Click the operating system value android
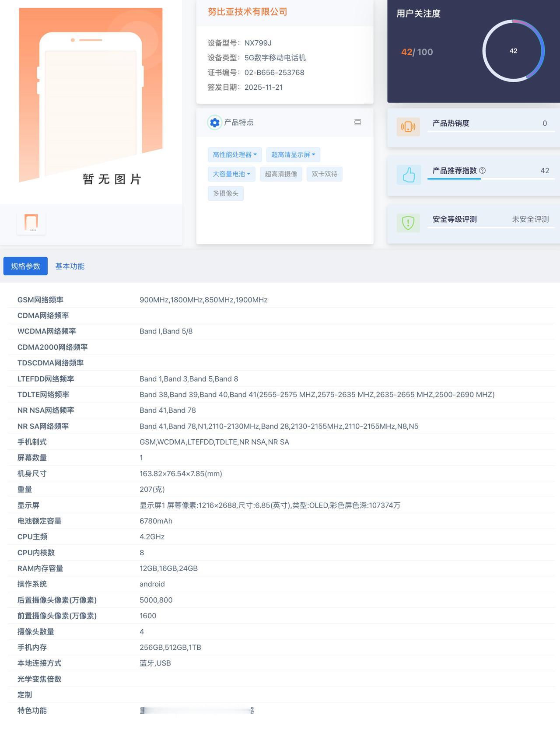The width and height of the screenshot is (560, 729). coord(152,584)
